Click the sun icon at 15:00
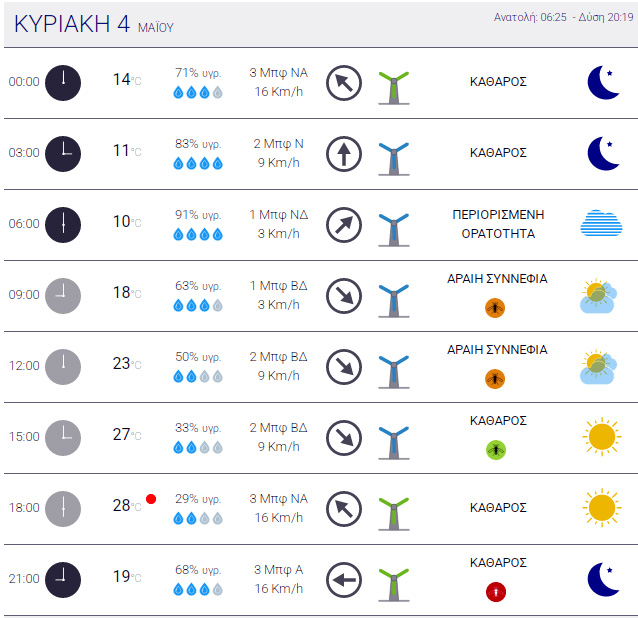Screen dimensions: 638x618 (x=602, y=437)
